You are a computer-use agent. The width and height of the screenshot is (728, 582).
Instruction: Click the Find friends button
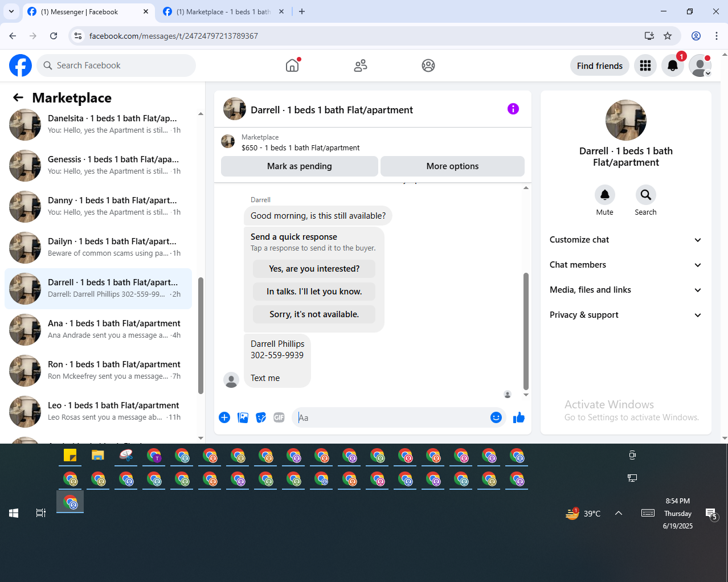600,65
